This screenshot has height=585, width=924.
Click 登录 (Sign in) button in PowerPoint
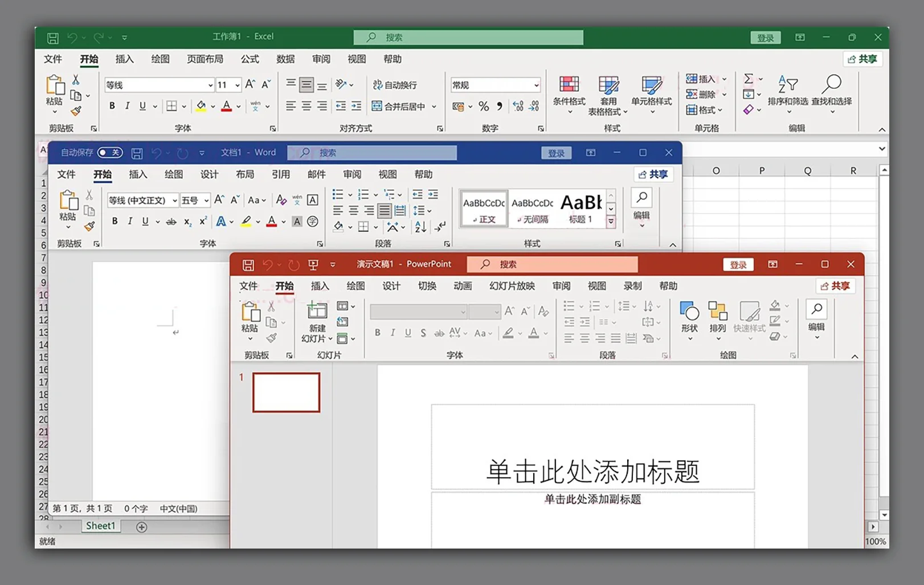click(738, 265)
